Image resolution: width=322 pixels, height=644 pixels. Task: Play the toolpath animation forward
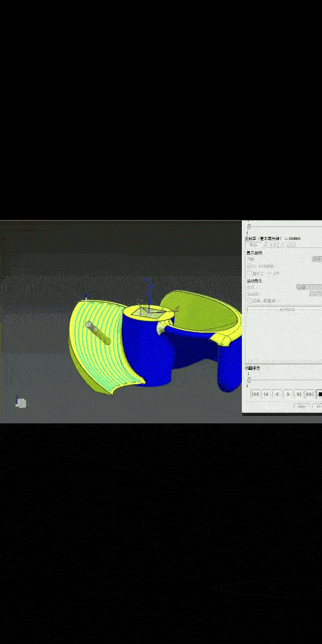288,394
